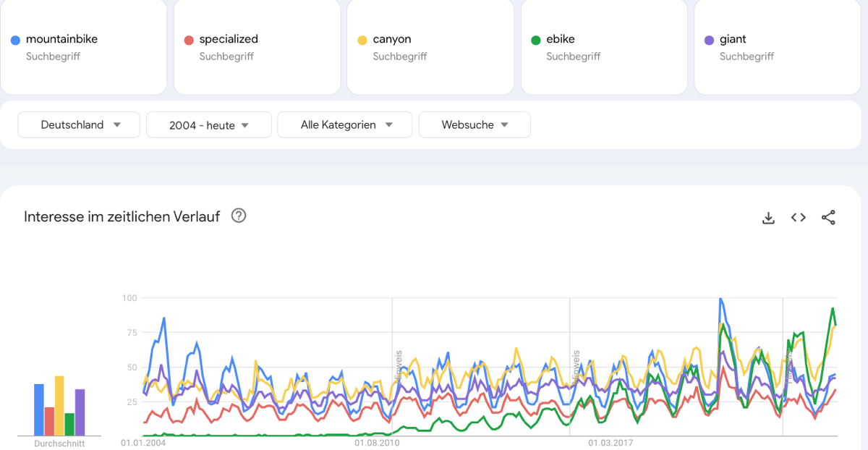Select the specialized search term card
Image resolution: width=868 pixels, height=450 pixels.
point(257,47)
